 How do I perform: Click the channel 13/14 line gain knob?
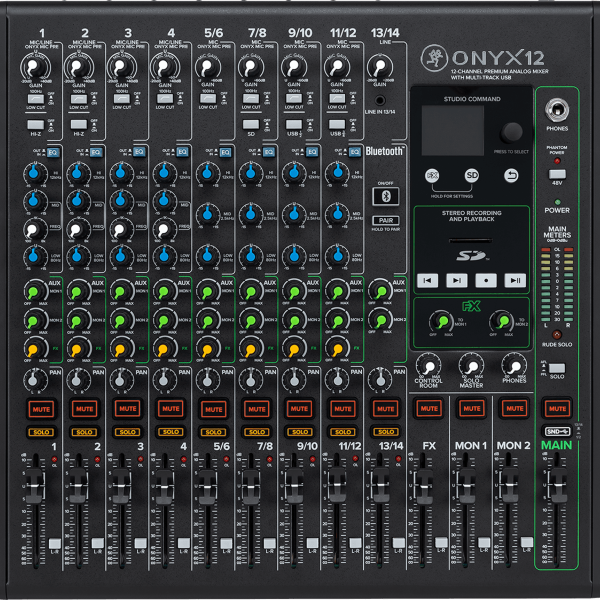380,67
